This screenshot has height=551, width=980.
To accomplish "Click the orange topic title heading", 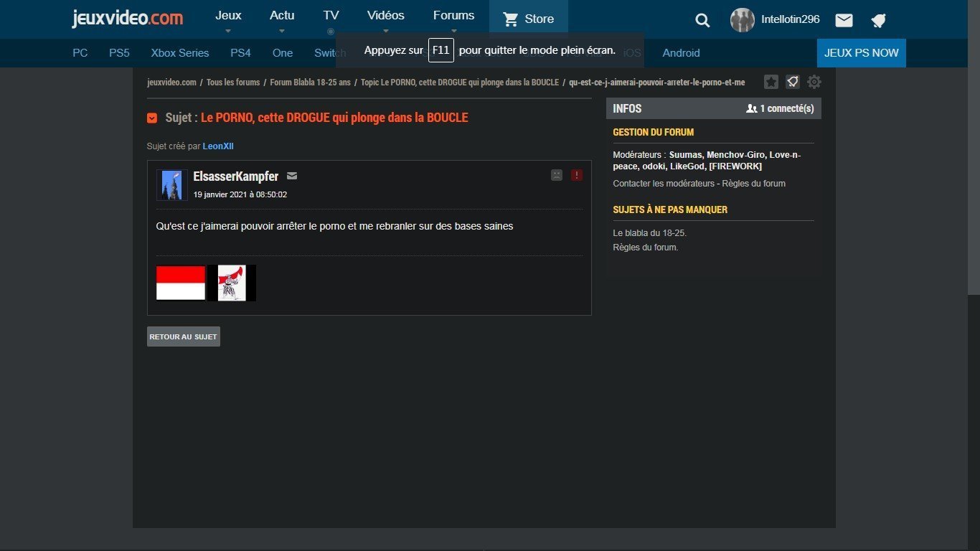I will coord(334,118).
